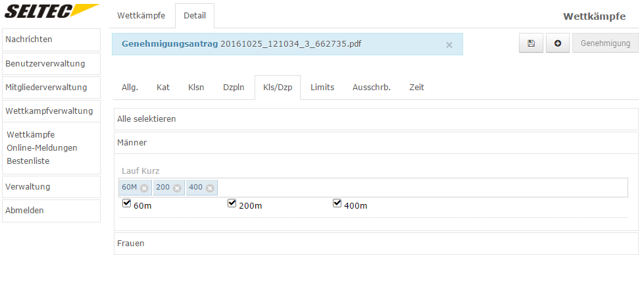Uncheck the 200m checkbox

232,203
